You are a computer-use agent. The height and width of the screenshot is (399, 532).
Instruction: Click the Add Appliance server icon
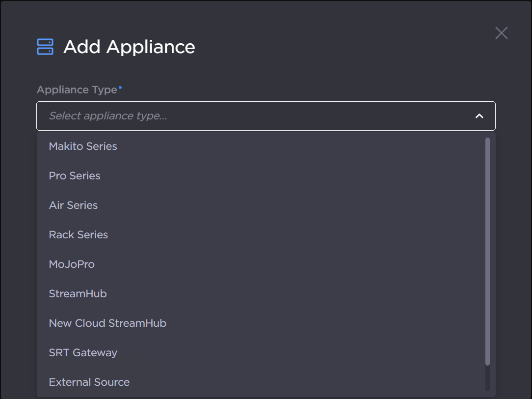(45, 46)
